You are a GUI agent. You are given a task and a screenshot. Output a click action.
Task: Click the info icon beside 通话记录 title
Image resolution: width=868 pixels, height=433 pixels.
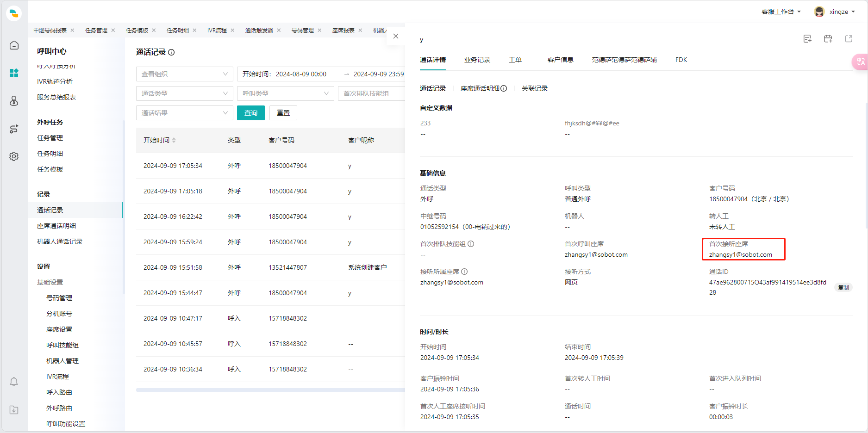click(171, 52)
